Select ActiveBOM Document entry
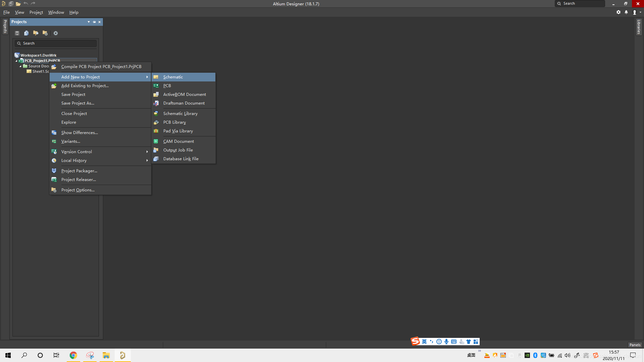The width and height of the screenshot is (644, 362). click(x=183, y=95)
